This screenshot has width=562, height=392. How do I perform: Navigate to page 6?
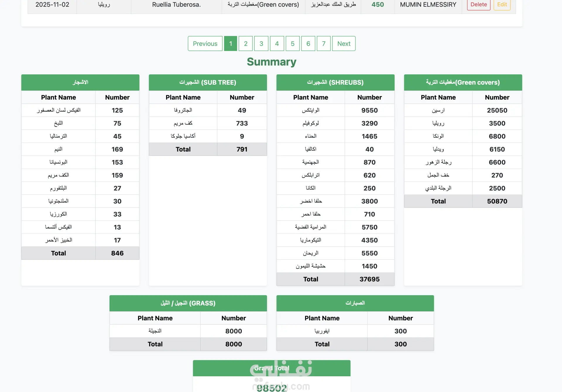pos(308,44)
